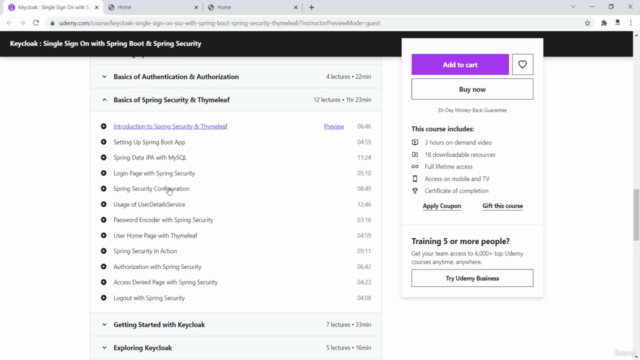This screenshot has height=360, width=640.
Task: Close the Keycloak course tab
Action: click(96, 7)
